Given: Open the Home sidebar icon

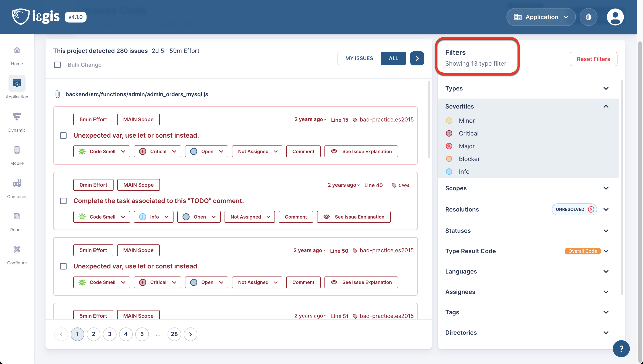Looking at the screenshot, I should 17,50.
